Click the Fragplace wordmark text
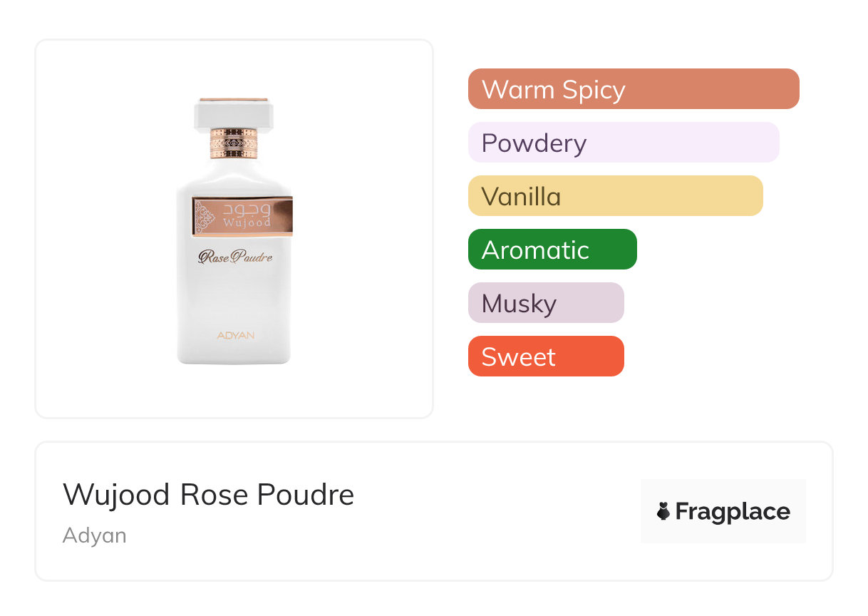 click(733, 511)
